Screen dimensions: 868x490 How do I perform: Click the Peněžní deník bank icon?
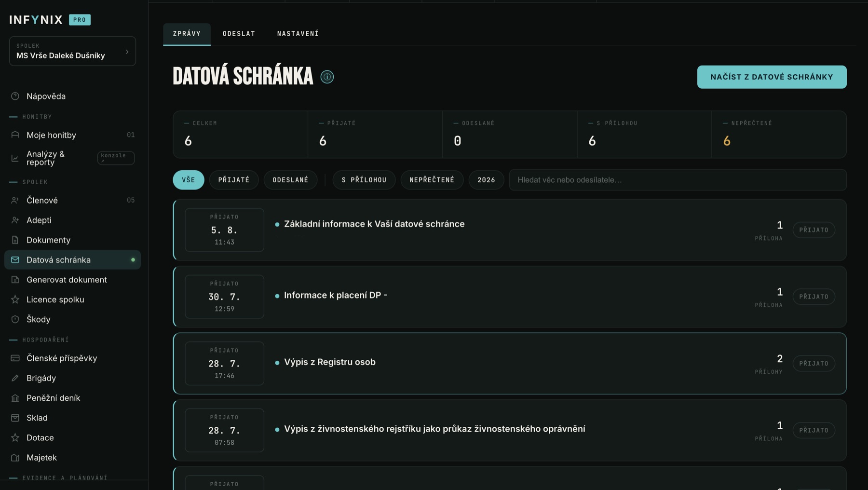(15, 398)
